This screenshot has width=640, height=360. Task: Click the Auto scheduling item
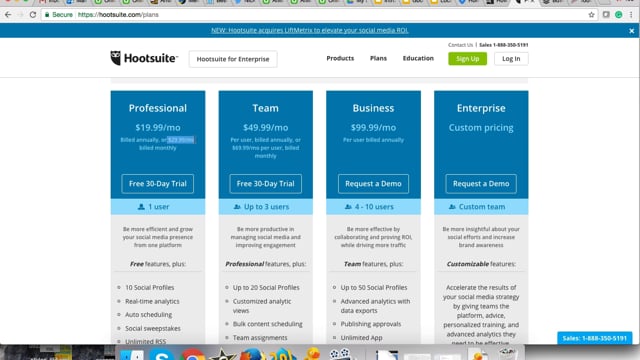(x=148, y=315)
